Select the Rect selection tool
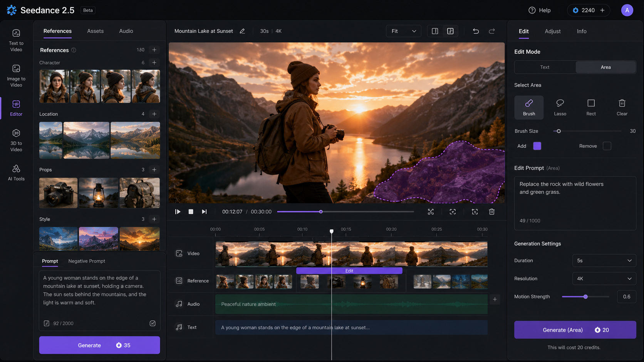Viewport: 644px width, 362px height. 591,107
